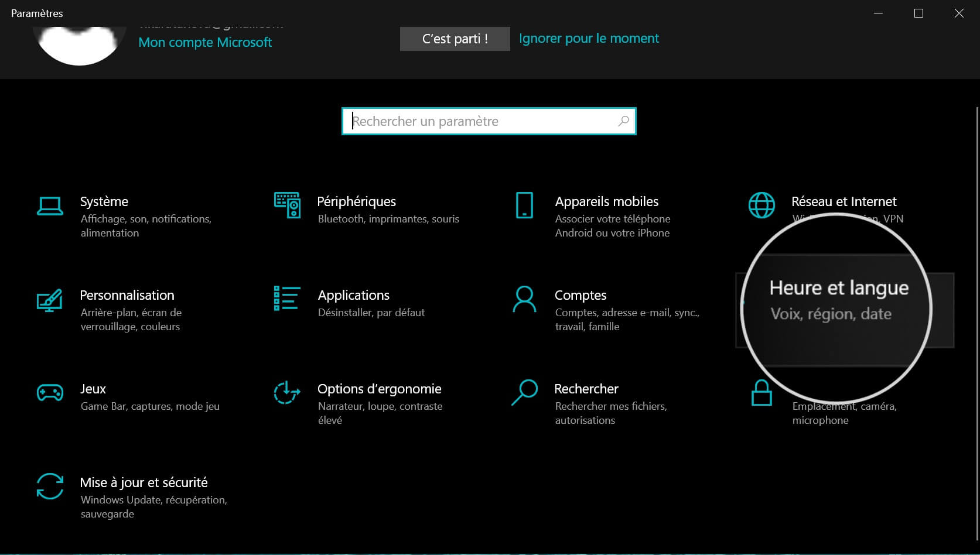Close the Paramètres window
This screenshot has width=980, height=555.
click(x=959, y=13)
